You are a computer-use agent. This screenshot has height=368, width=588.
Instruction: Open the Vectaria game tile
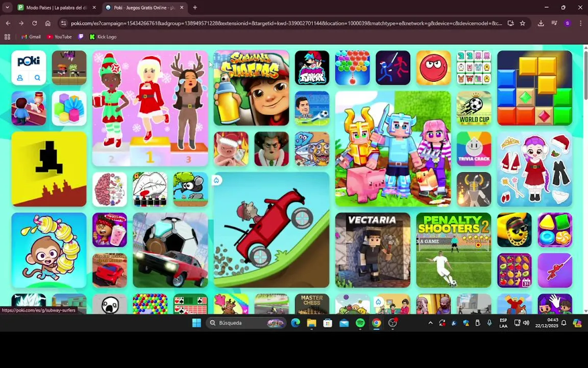[x=373, y=250]
